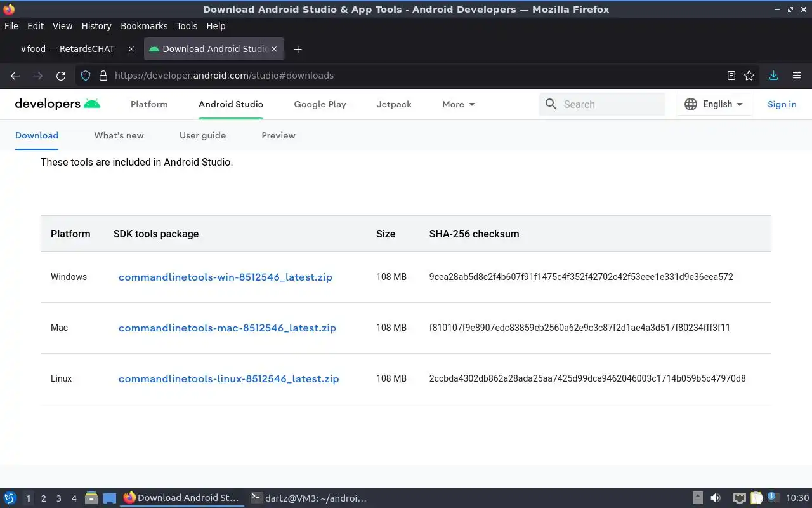Download commandlinetools-win-8512546_latest.zip
The image size is (812, 508).
coord(225,277)
